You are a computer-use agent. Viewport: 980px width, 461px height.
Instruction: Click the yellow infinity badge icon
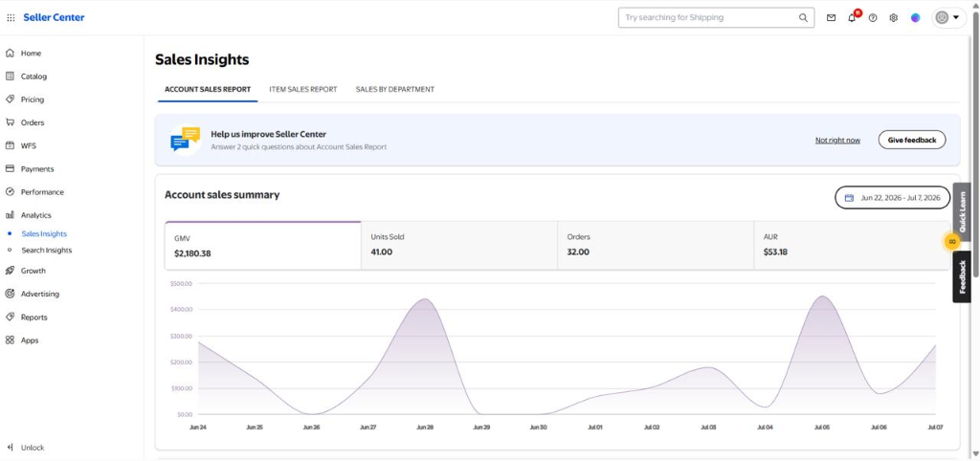952,241
